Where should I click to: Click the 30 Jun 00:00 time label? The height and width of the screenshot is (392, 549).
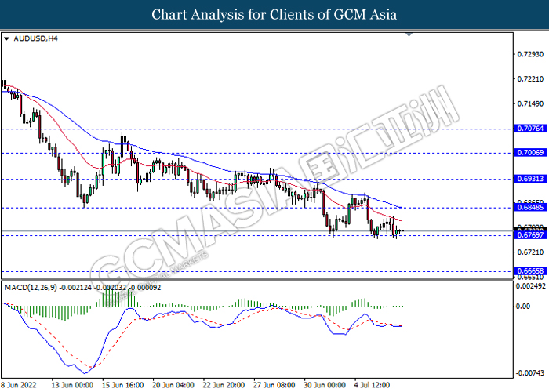point(325,385)
